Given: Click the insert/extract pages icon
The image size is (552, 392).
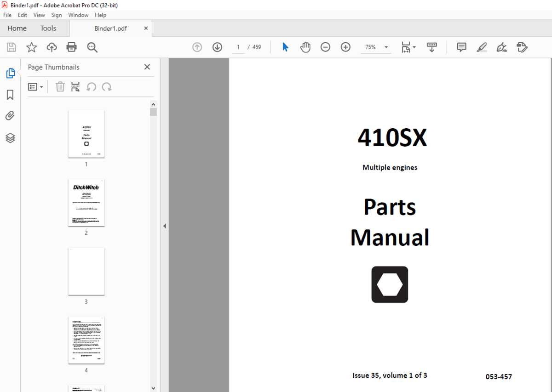Looking at the screenshot, I should click(x=75, y=87).
